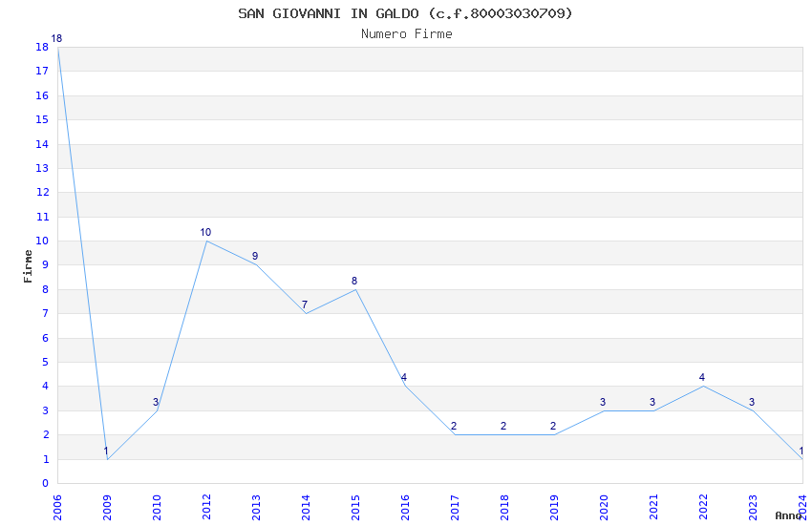Click the data label 2 above year 2018
812x525 pixels.
[x=503, y=426]
